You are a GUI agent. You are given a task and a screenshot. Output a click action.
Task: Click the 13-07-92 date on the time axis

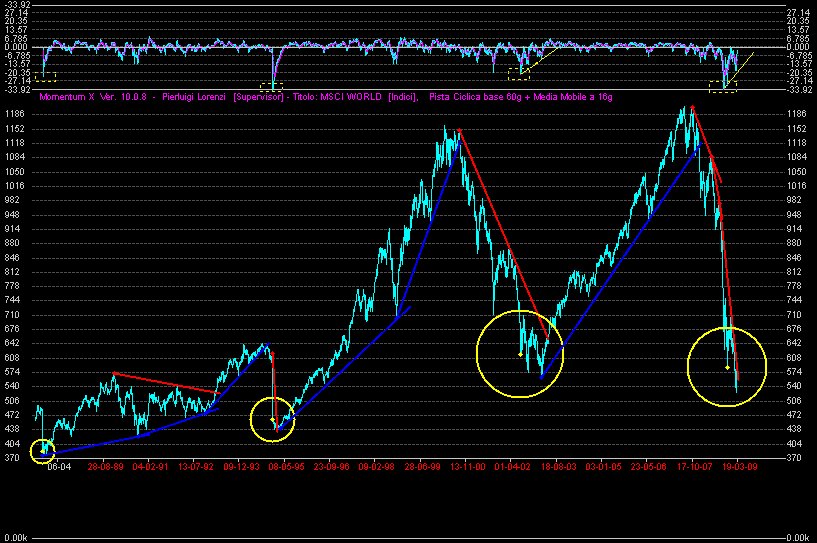(195, 466)
